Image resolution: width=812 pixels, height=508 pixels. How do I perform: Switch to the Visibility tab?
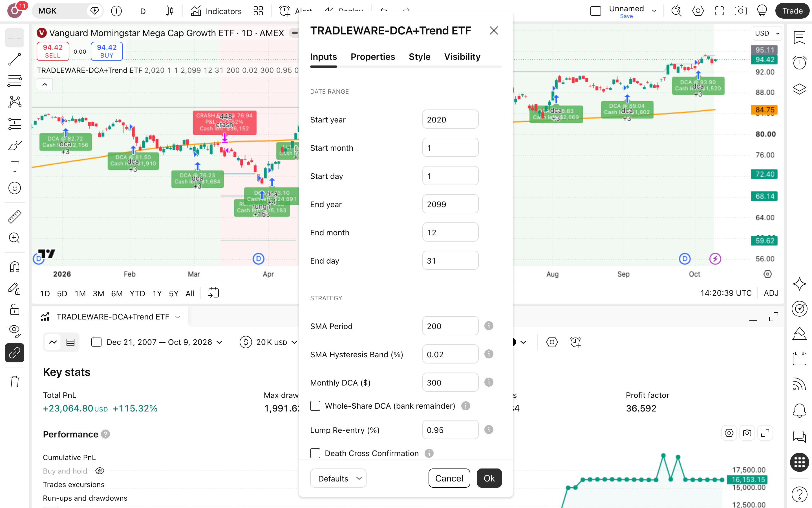(462, 57)
